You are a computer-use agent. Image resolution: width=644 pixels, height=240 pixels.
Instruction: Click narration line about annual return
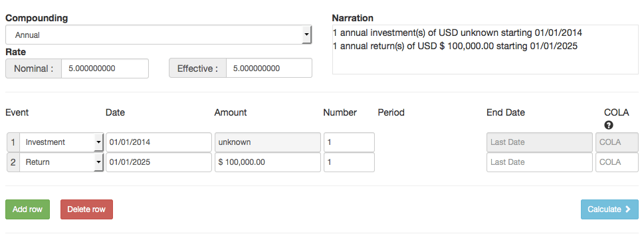455,46
